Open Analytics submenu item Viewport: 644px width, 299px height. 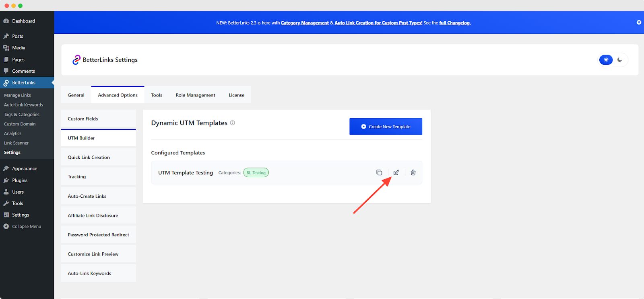13,133
